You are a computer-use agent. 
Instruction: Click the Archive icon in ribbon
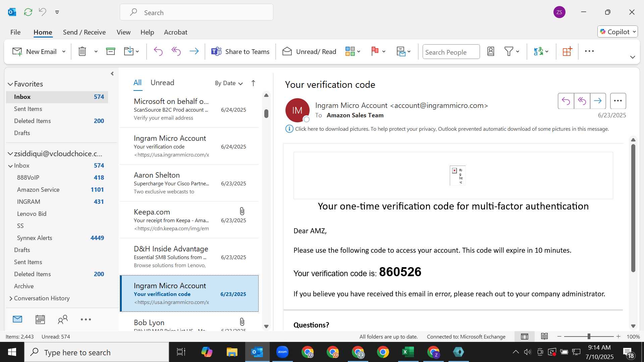(x=111, y=51)
